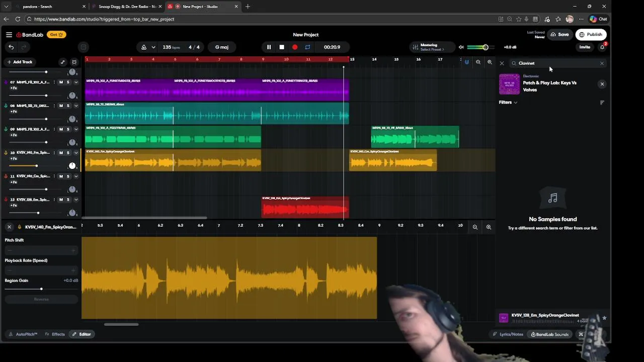Open BandLab Sounds tab
The height and width of the screenshot is (362, 644).
point(550,334)
